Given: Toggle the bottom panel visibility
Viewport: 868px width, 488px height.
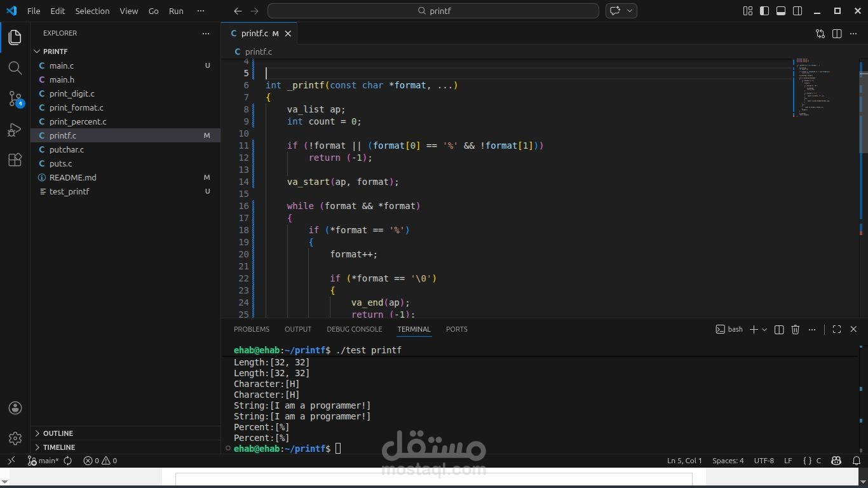Looking at the screenshot, I should (781, 11).
